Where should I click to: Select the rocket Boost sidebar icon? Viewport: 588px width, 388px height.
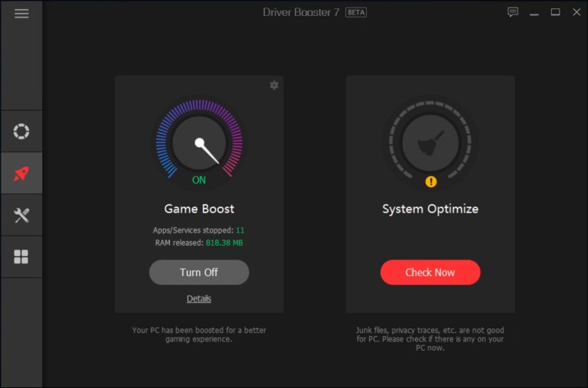pyautogui.click(x=21, y=173)
